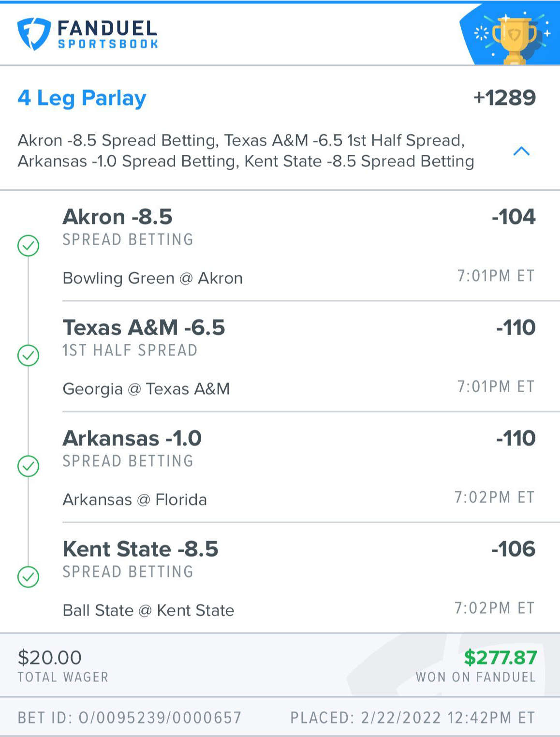This screenshot has width=560, height=737.
Task: Select the +1289 parlay odds
Action: coord(505,98)
